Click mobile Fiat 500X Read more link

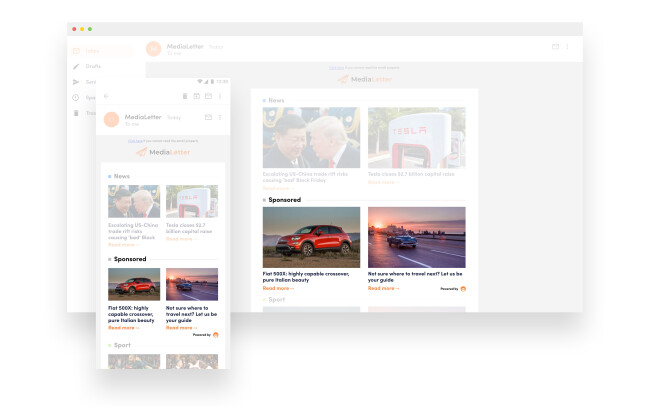tap(124, 327)
